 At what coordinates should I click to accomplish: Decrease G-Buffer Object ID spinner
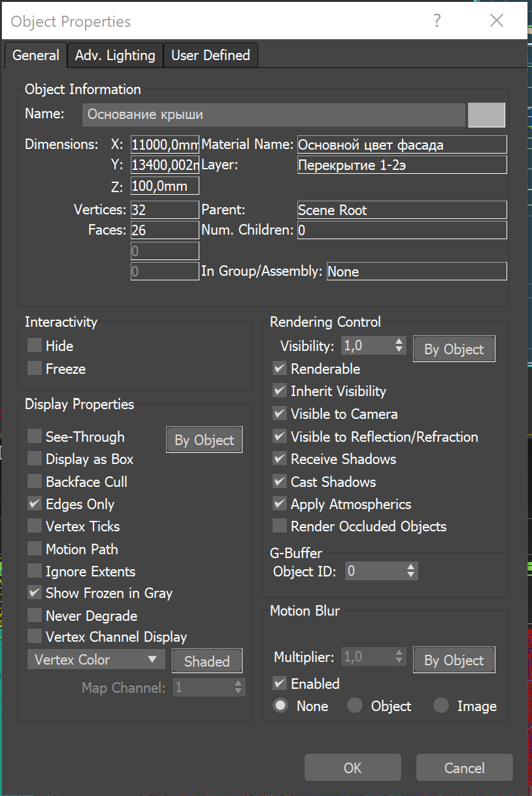tap(410, 575)
